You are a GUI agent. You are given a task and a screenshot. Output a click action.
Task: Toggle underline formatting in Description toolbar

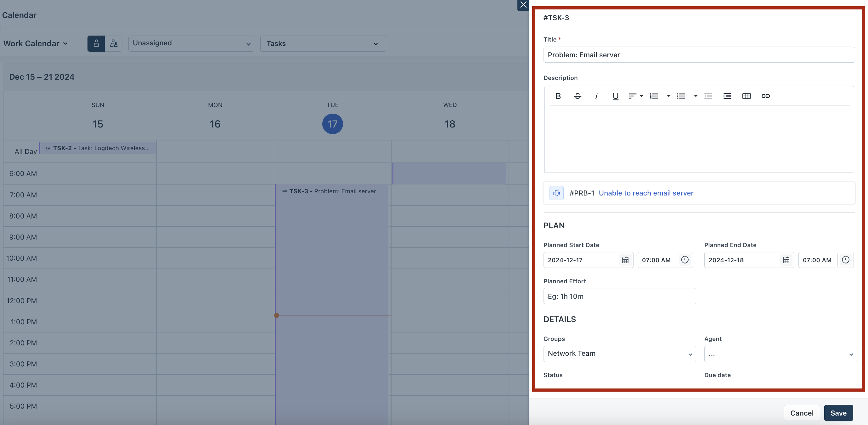[x=615, y=96]
